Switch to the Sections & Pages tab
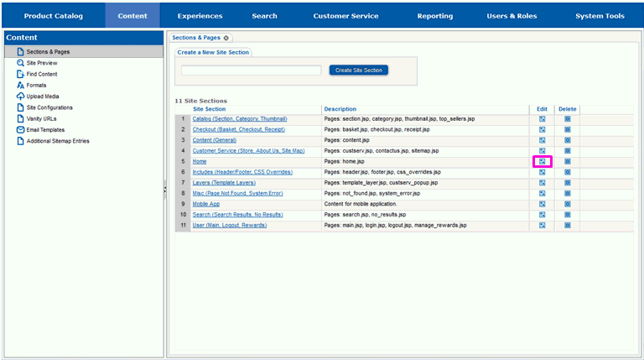The height and width of the screenshot is (360, 644). [196, 38]
